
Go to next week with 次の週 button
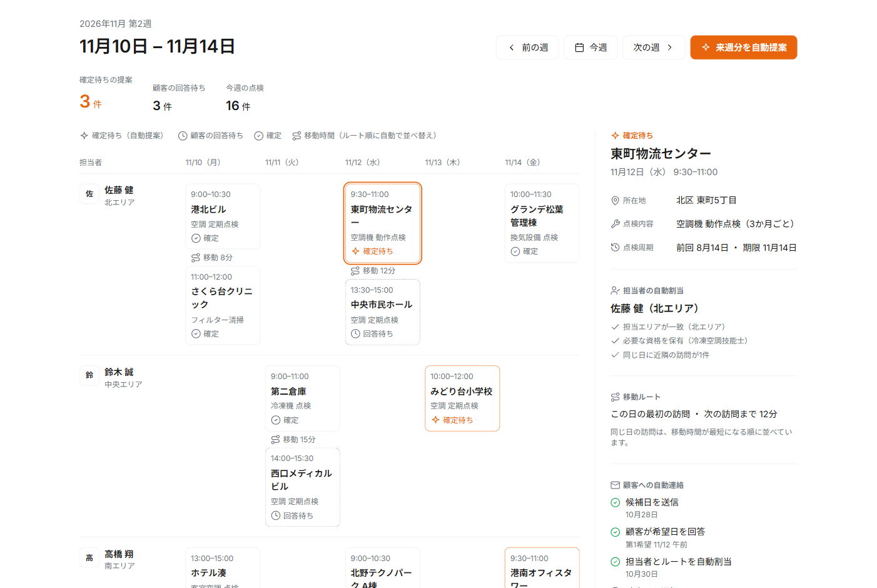click(x=654, y=48)
